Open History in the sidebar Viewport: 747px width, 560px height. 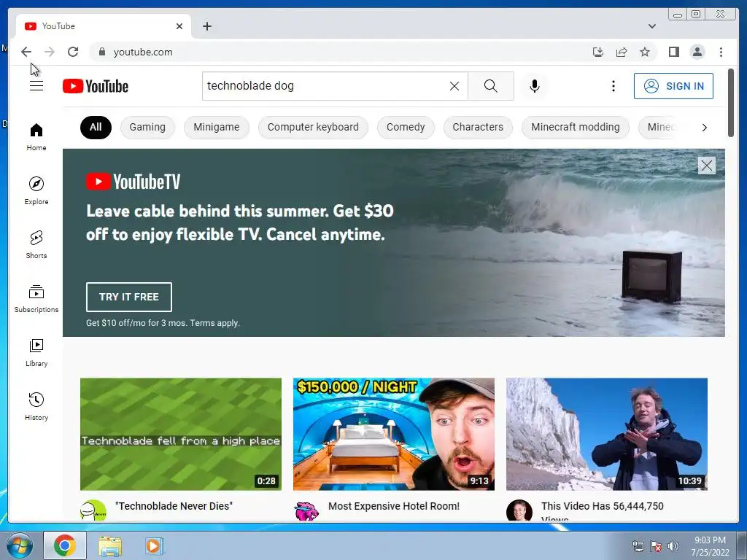[36, 406]
